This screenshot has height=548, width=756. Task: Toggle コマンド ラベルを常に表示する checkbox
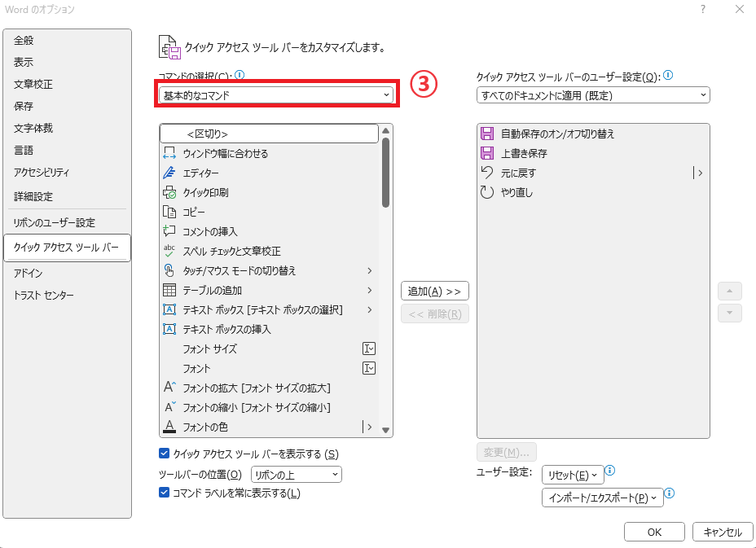click(164, 493)
